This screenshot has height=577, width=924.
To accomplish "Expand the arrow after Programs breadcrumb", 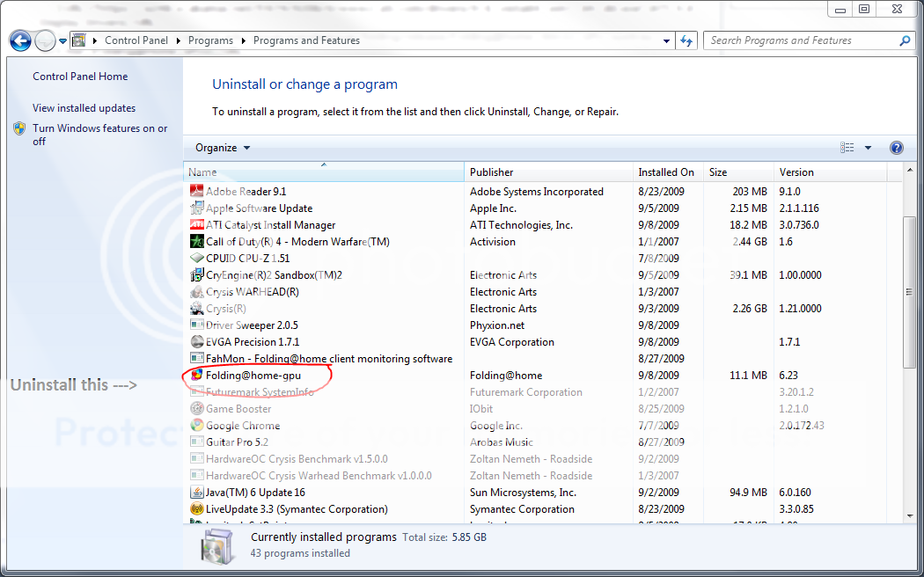I will coord(244,40).
